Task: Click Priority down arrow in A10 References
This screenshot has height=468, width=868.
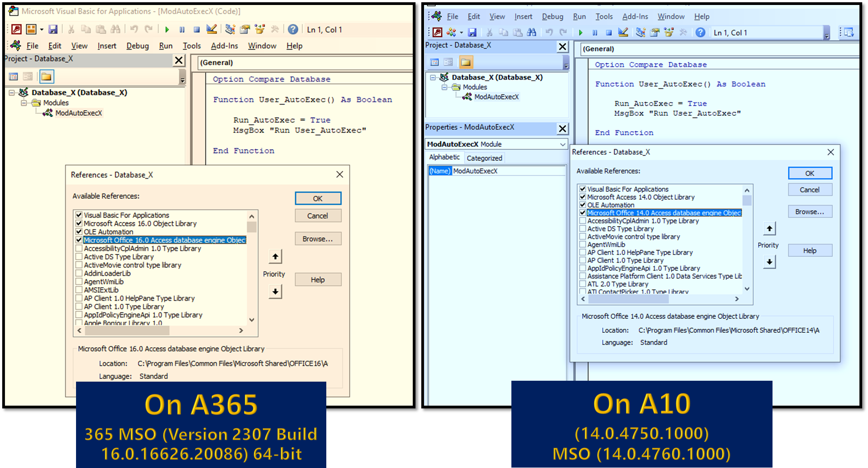Action: (769, 262)
